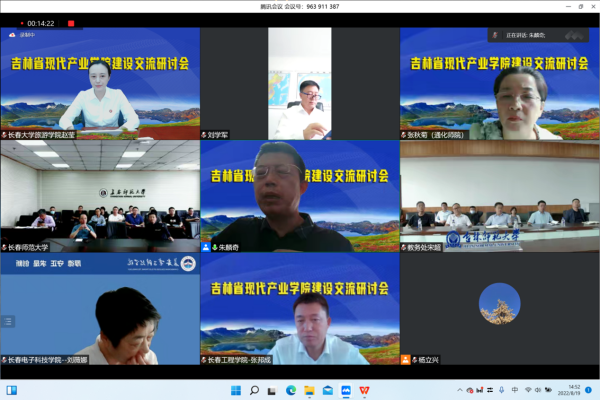
Task: Select the 长春师范大学 conference room video
Action: pos(99,196)
